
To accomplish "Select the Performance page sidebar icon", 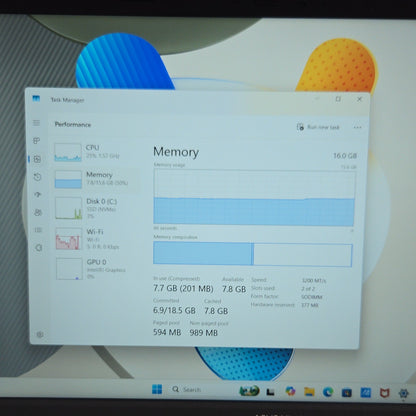I will point(37,159).
